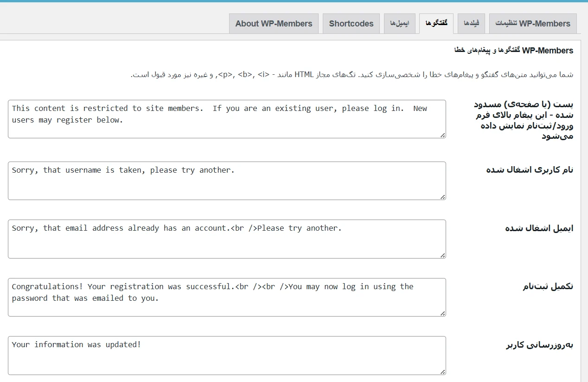Click the resize grip of the email message textarea
Image resolution: width=588 pixels, height=382 pixels.
point(443,256)
